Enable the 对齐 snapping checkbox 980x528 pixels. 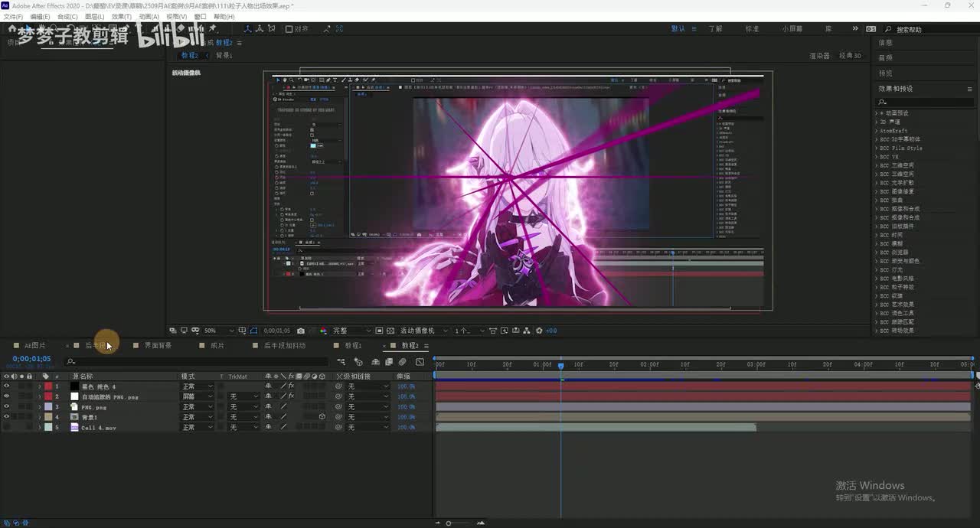[289, 29]
